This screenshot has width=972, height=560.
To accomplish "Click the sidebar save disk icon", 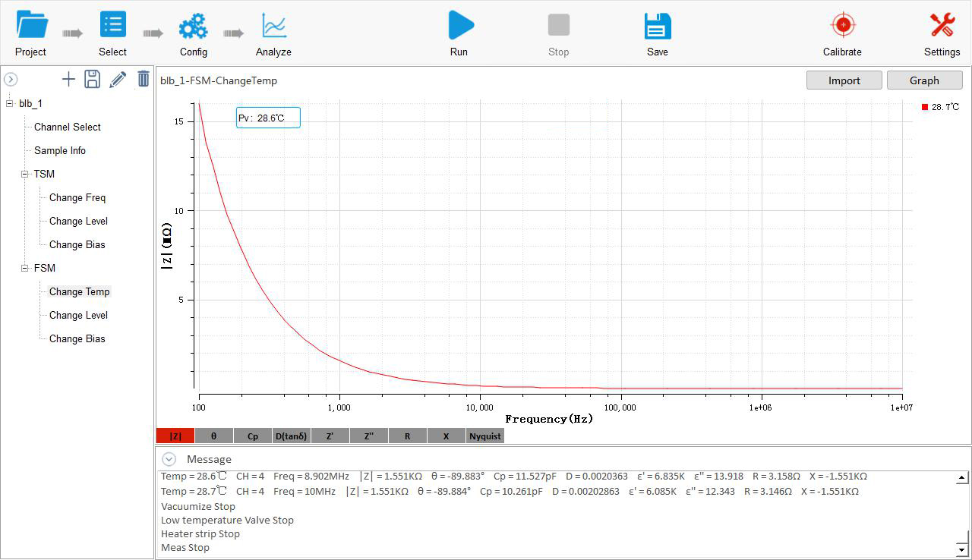I will 92,79.
